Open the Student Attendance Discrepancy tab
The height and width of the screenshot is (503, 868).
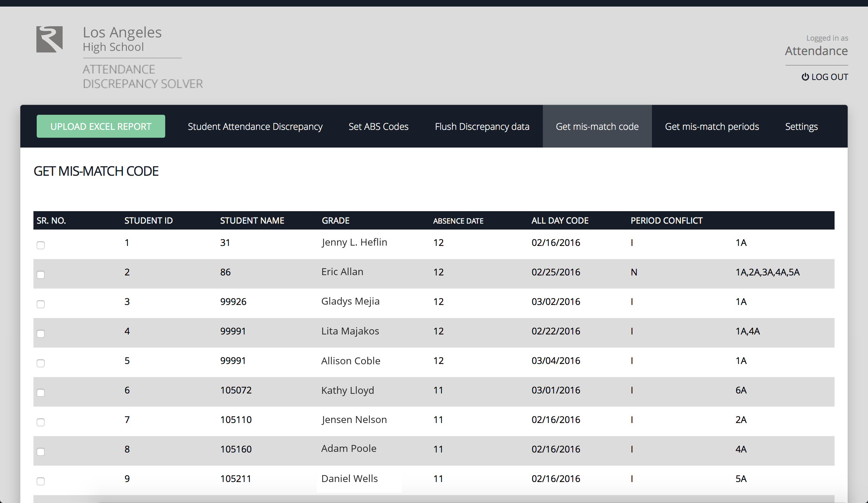pyautogui.click(x=255, y=127)
